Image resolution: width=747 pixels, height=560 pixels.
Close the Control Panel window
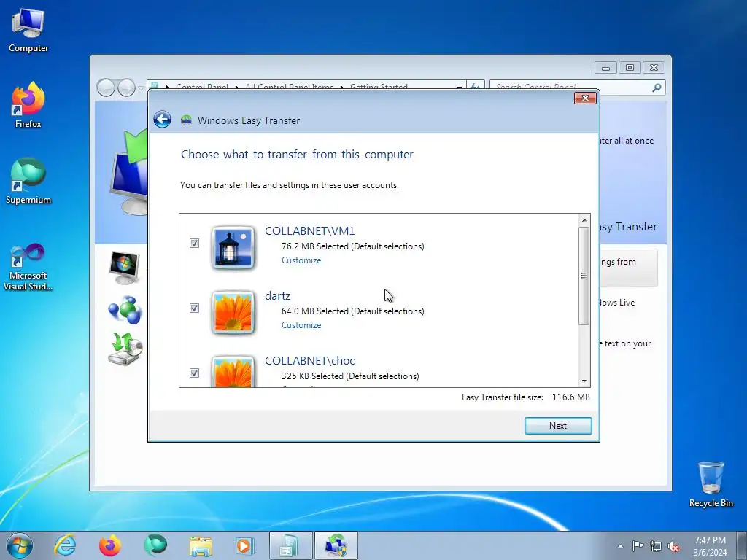coord(654,68)
